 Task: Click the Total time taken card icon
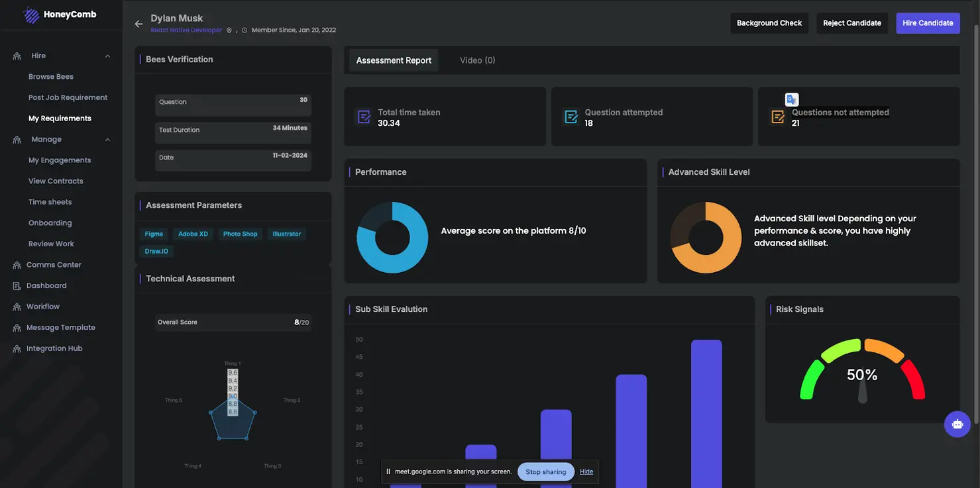pyautogui.click(x=364, y=117)
